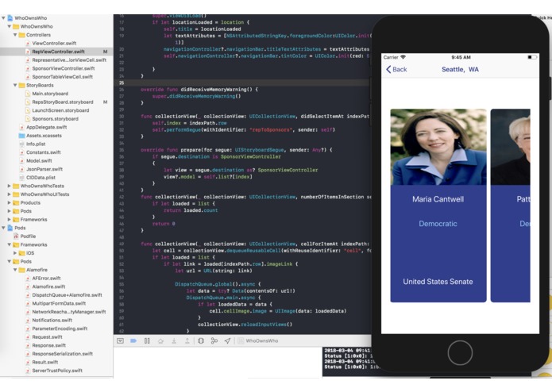Collapse the WhoOwnsWho group folder

tap(10, 26)
